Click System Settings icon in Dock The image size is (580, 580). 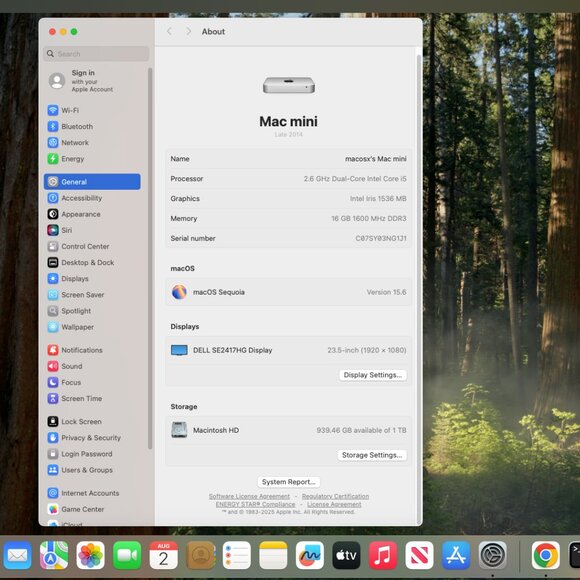click(x=493, y=555)
